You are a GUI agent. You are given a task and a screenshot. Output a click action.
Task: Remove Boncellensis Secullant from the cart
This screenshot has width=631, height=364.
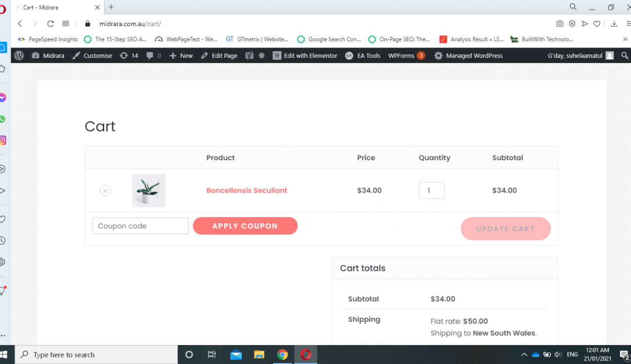[x=105, y=191]
